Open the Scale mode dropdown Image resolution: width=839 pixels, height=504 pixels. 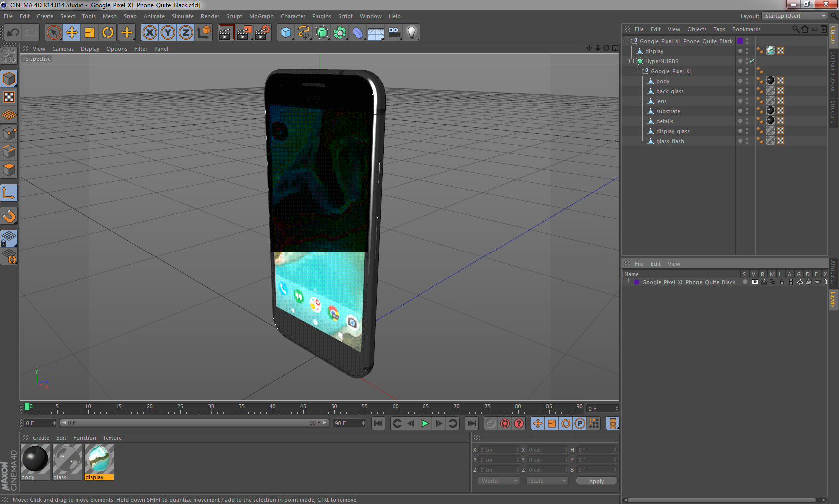(547, 481)
